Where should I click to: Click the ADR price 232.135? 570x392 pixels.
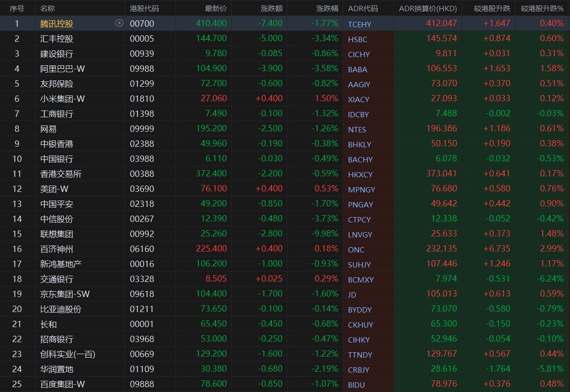441,249
